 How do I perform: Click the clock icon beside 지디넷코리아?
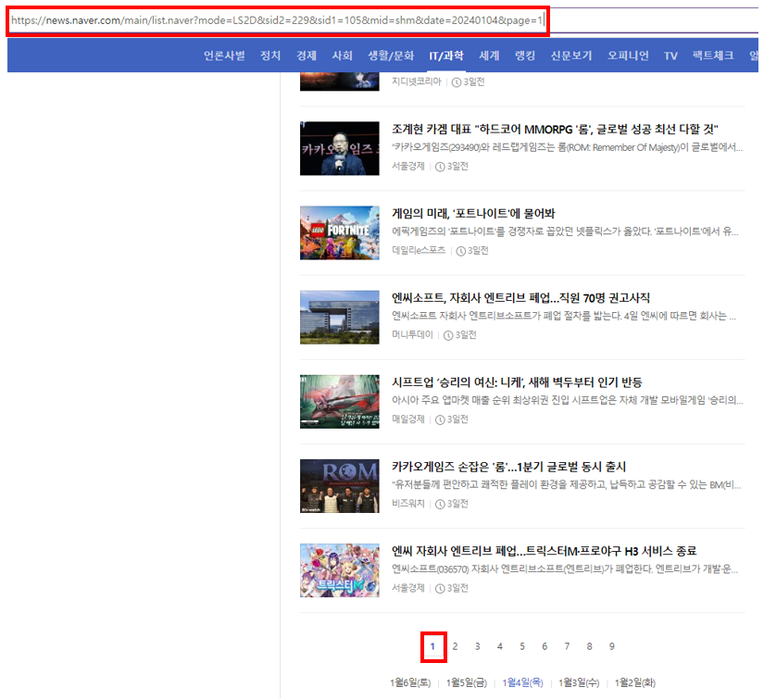pos(457,82)
